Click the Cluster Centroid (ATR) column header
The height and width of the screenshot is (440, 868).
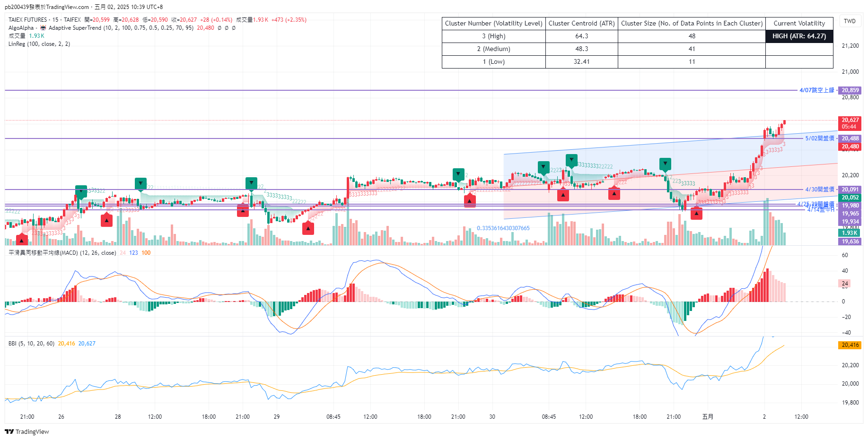point(581,23)
